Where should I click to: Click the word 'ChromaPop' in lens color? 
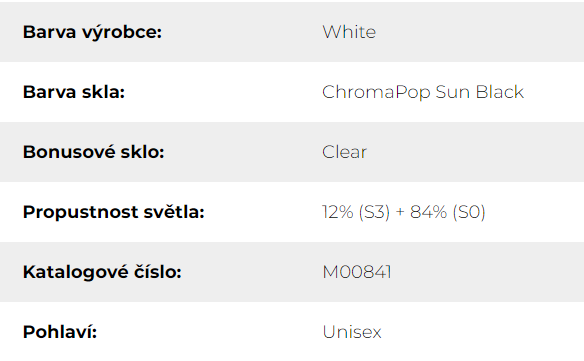(376, 92)
